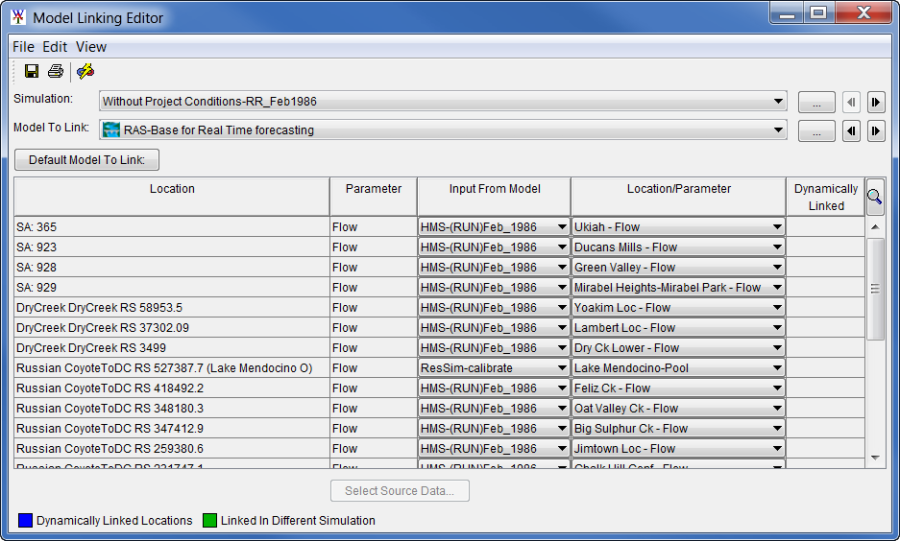This screenshot has height=541, width=900.
Task: Open the Model To Link dropdown
Action: point(443,130)
